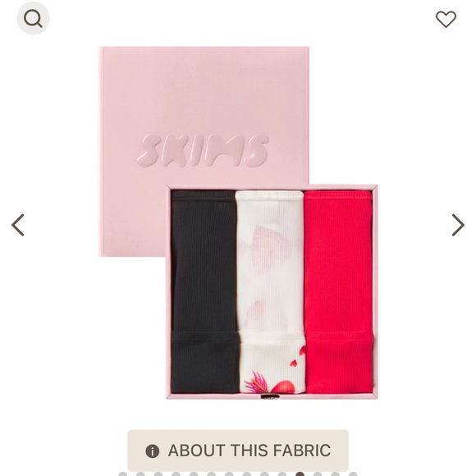Advance to next product image arrow
This screenshot has width=476, height=476.
458,225
